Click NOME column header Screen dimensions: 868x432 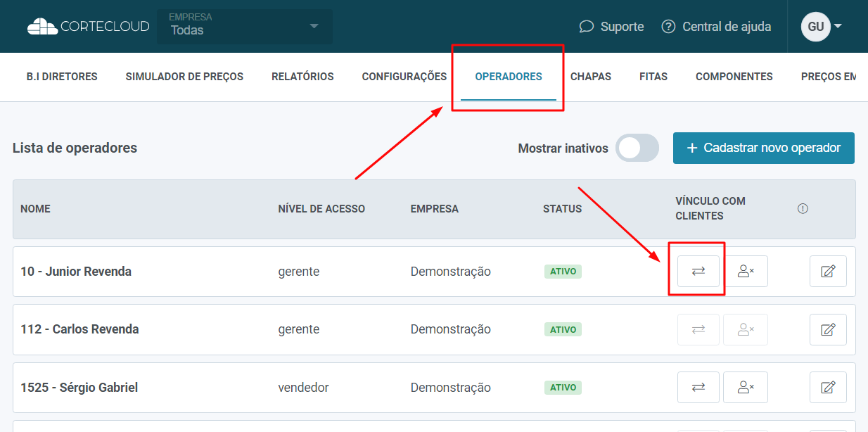(x=35, y=209)
